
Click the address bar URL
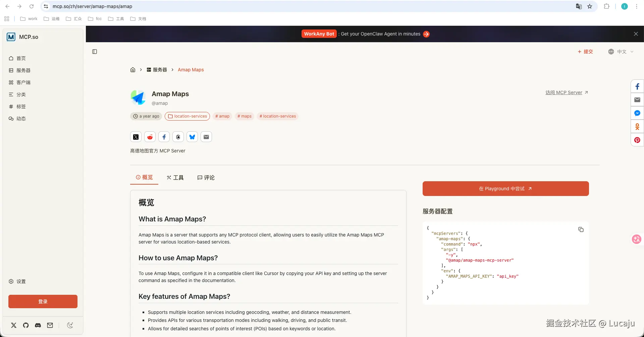coord(92,6)
